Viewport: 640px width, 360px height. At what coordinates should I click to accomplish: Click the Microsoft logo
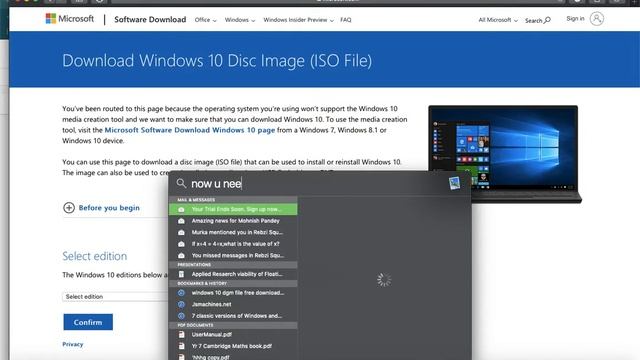(x=69, y=19)
